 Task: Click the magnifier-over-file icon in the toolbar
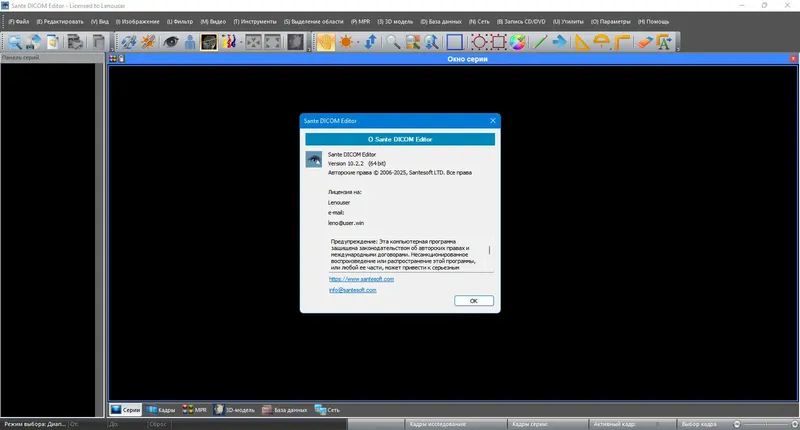pyautogui.click(x=14, y=42)
